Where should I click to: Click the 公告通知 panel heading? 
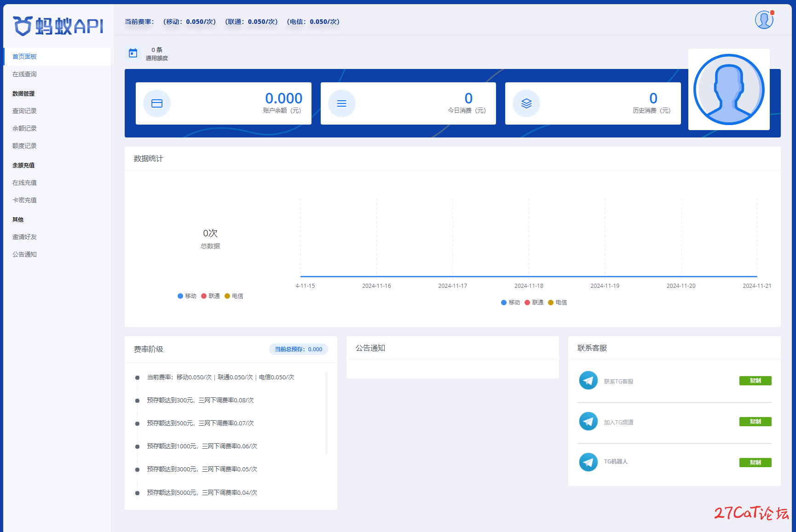pyautogui.click(x=370, y=348)
